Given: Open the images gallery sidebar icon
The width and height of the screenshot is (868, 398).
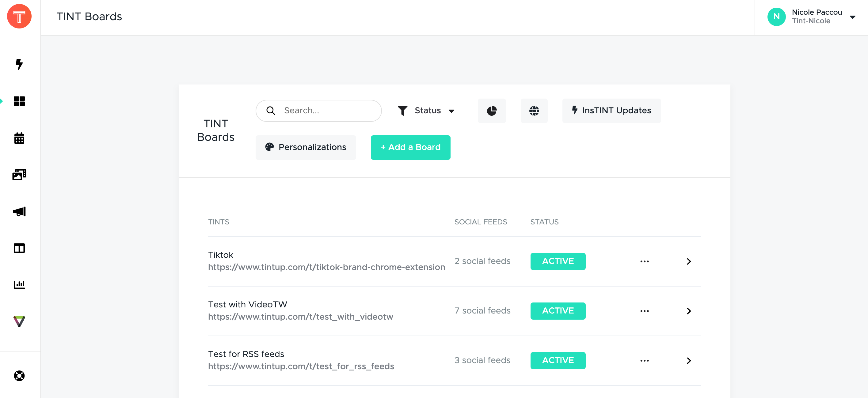Looking at the screenshot, I should (19, 175).
